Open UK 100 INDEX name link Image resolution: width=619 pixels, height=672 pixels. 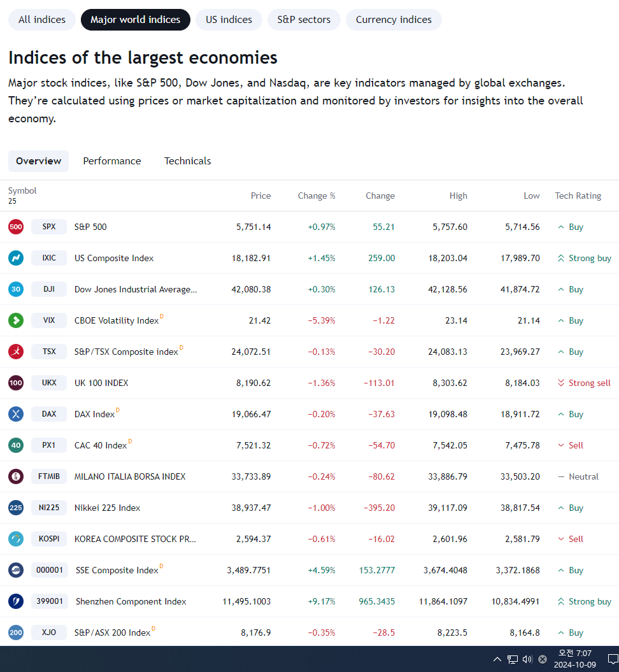click(x=101, y=383)
